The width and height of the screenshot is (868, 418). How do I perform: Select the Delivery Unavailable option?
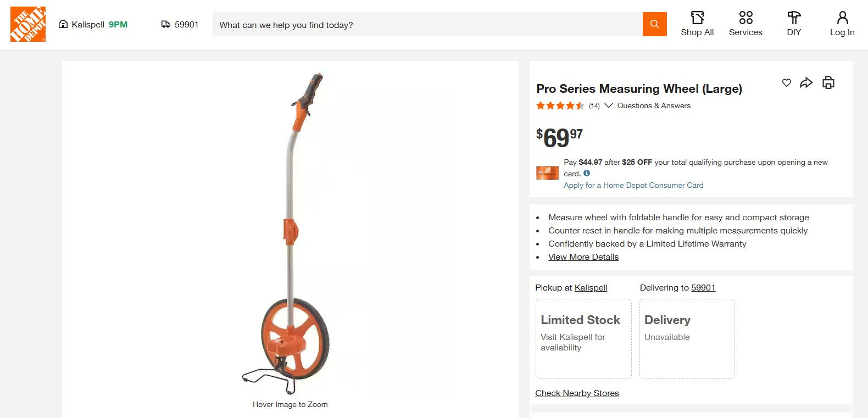click(x=687, y=338)
